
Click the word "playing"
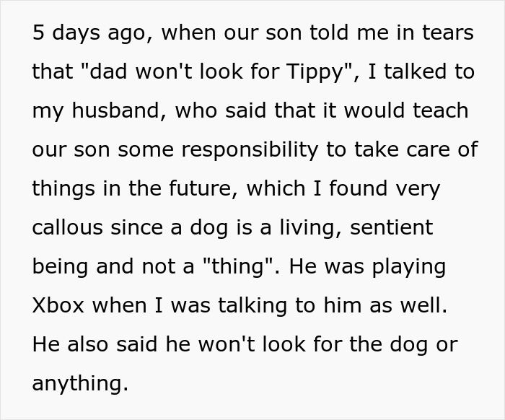410,267
